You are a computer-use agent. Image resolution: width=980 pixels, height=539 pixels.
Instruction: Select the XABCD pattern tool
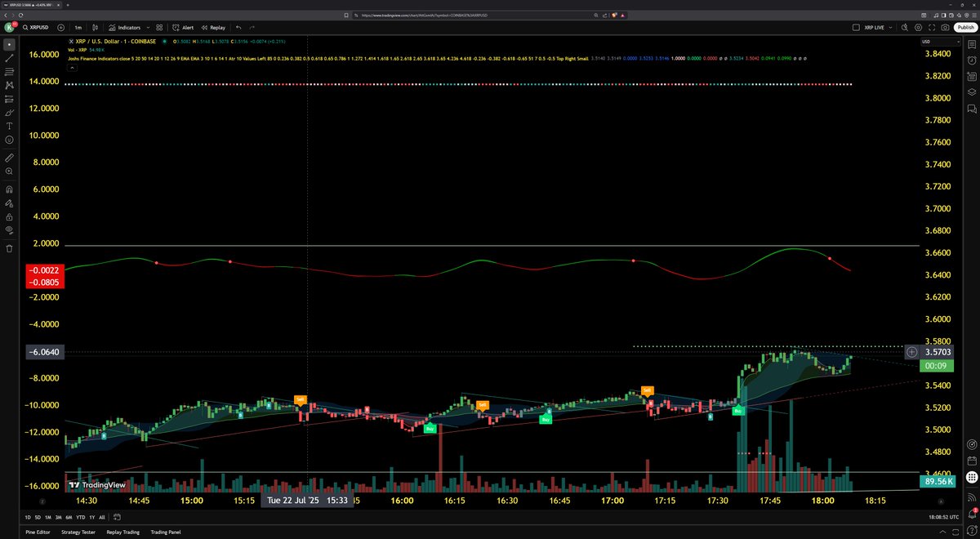click(10, 86)
